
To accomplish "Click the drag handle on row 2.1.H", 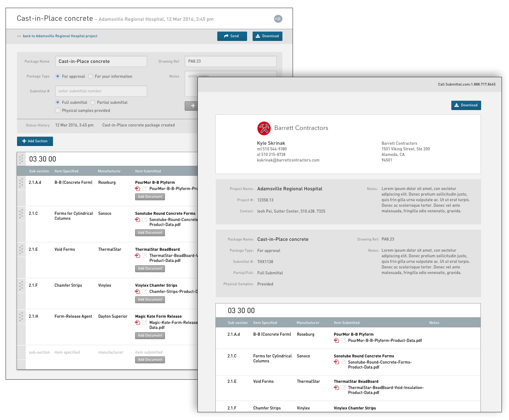I will 21,317.
